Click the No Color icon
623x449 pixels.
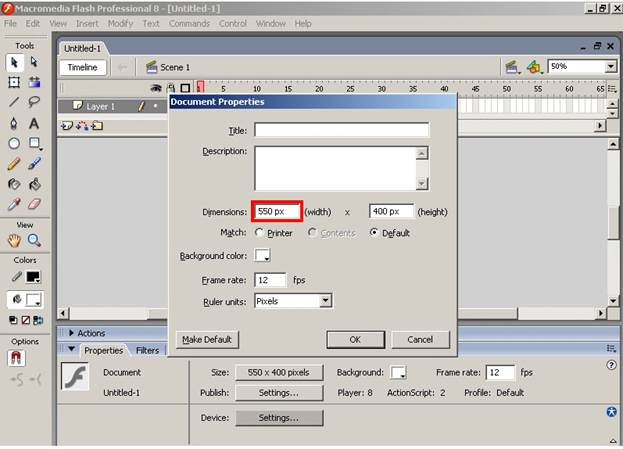pos(26,320)
